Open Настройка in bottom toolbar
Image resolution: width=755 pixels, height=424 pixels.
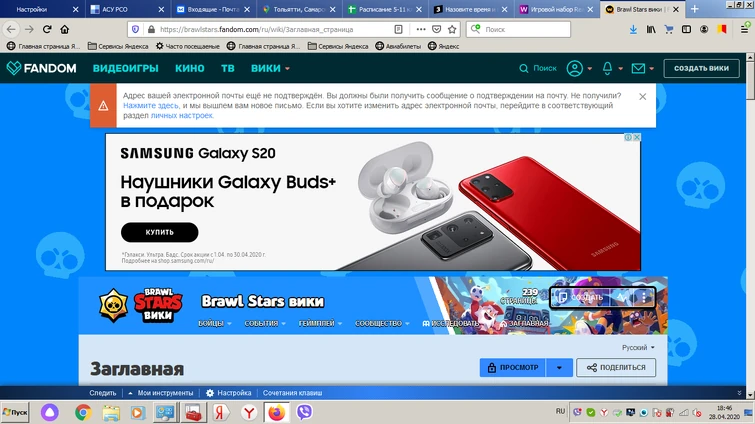coord(229,393)
